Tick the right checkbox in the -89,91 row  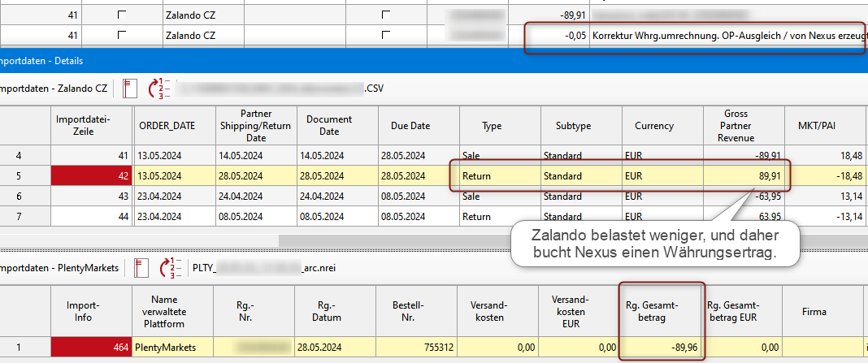[385, 15]
